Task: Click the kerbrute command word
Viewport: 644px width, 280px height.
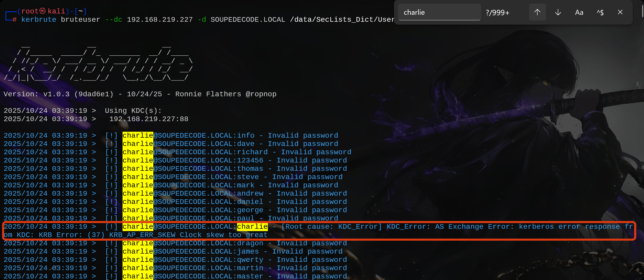Action: point(39,20)
